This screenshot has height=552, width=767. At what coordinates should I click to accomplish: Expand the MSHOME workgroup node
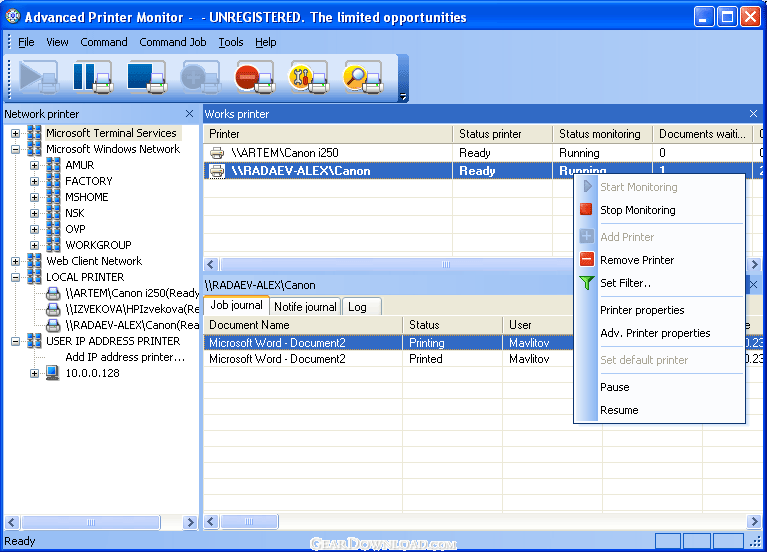(x=34, y=197)
